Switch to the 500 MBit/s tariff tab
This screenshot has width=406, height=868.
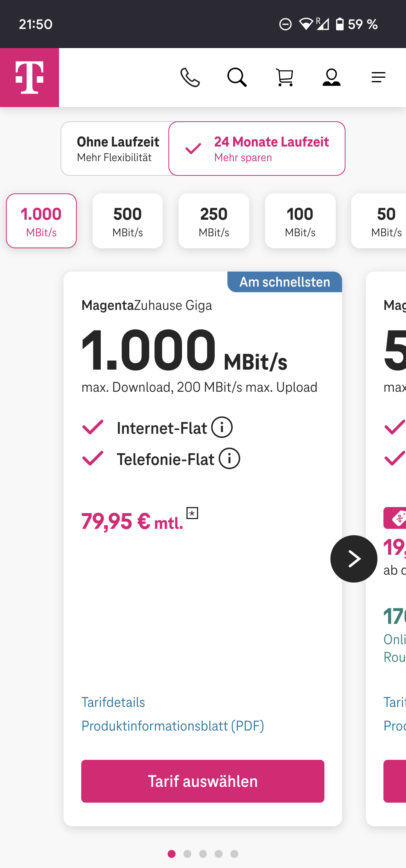click(127, 221)
